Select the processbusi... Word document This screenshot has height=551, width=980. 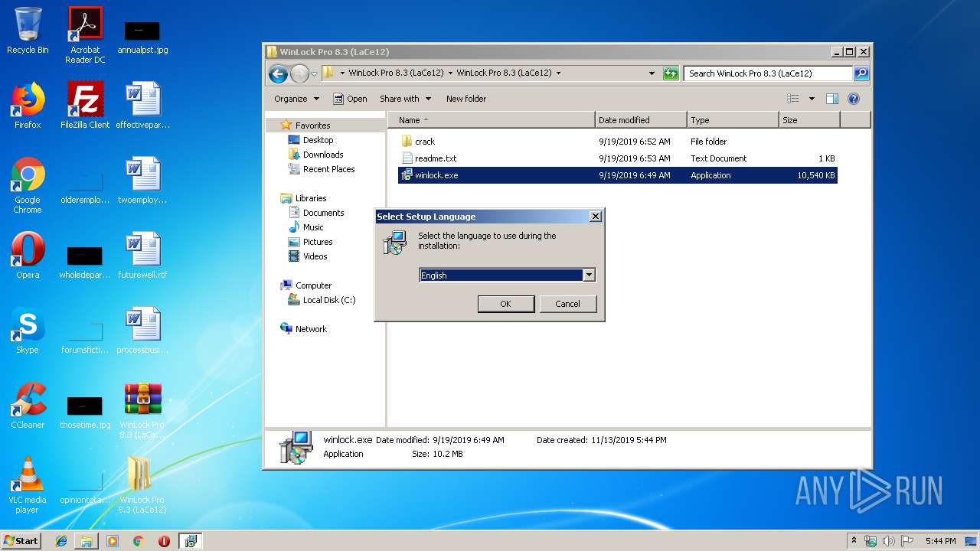pos(142,331)
